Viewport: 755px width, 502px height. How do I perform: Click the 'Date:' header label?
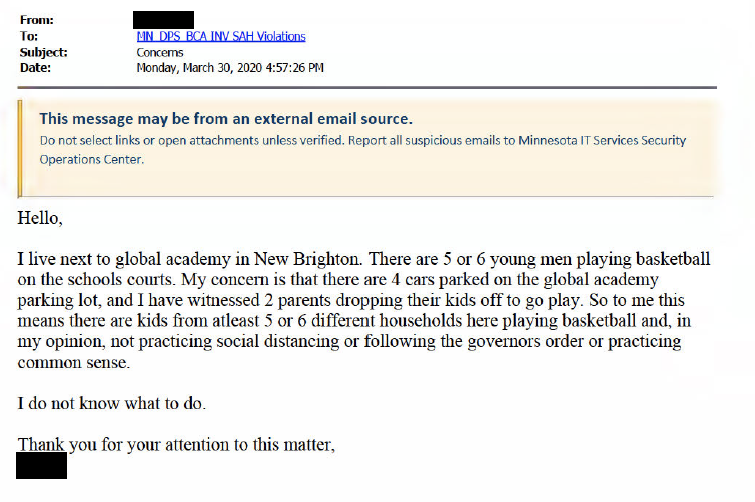tap(35, 67)
